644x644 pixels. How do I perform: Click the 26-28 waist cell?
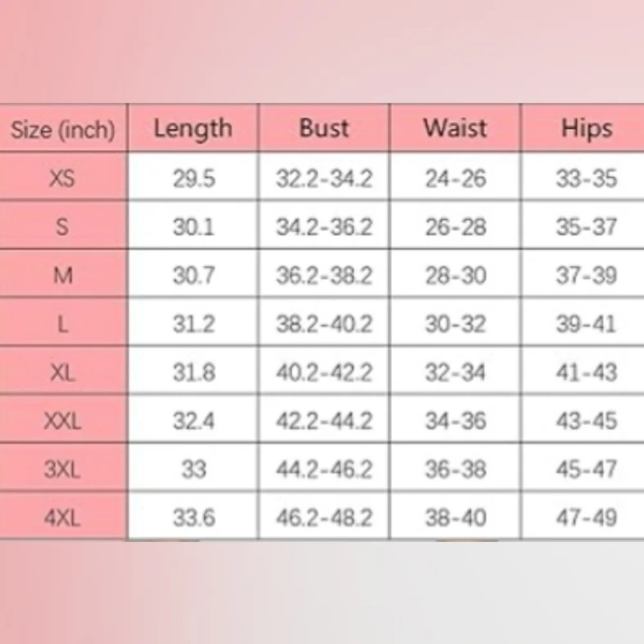click(x=455, y=227)
